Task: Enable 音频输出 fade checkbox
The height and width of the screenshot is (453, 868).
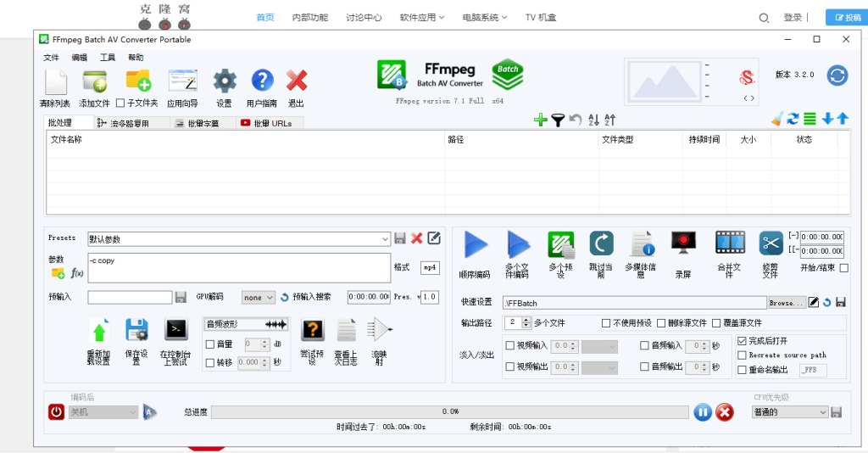Action: click(644, 366)
